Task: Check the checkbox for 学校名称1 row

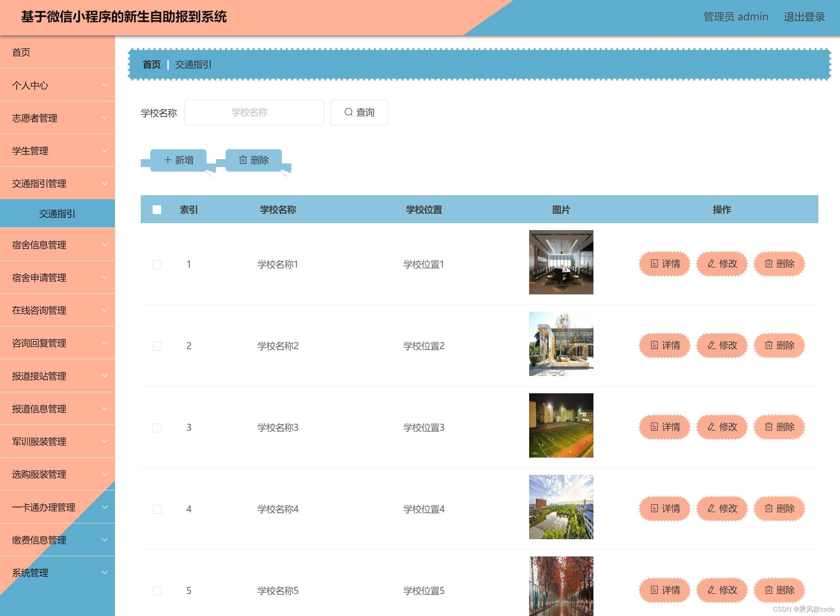Action: (x=157, y=264)
